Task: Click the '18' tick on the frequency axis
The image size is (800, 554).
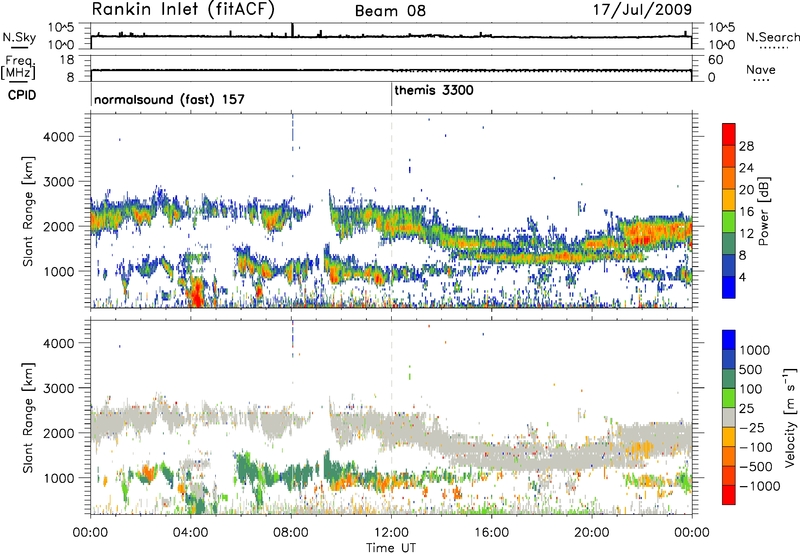Action: coord(67,60)
